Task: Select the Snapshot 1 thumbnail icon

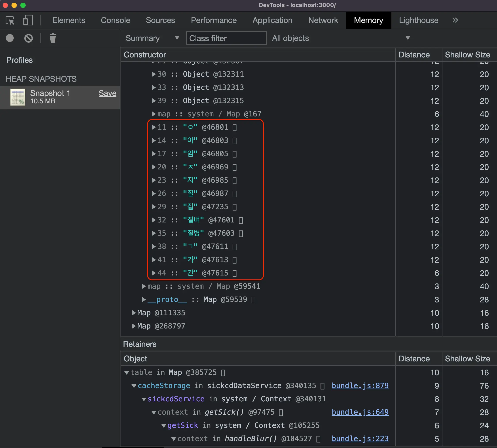Action: click(17, 97)
